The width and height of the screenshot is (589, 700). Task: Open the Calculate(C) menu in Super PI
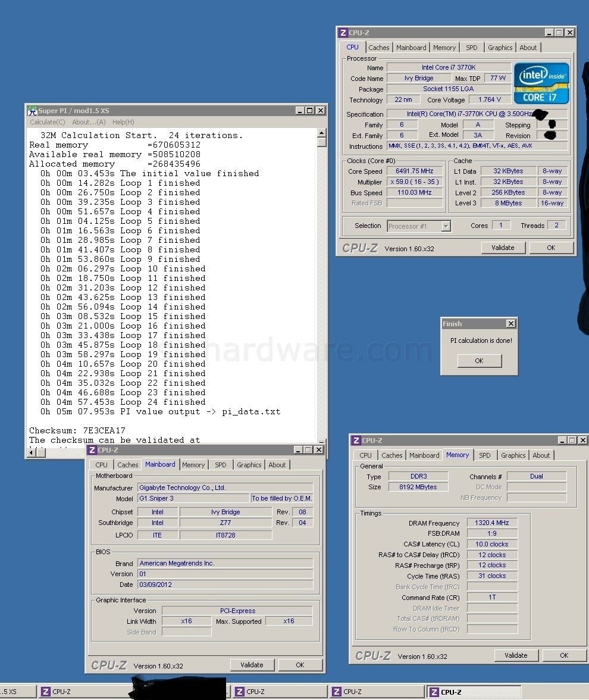click(x=48, y=122)
